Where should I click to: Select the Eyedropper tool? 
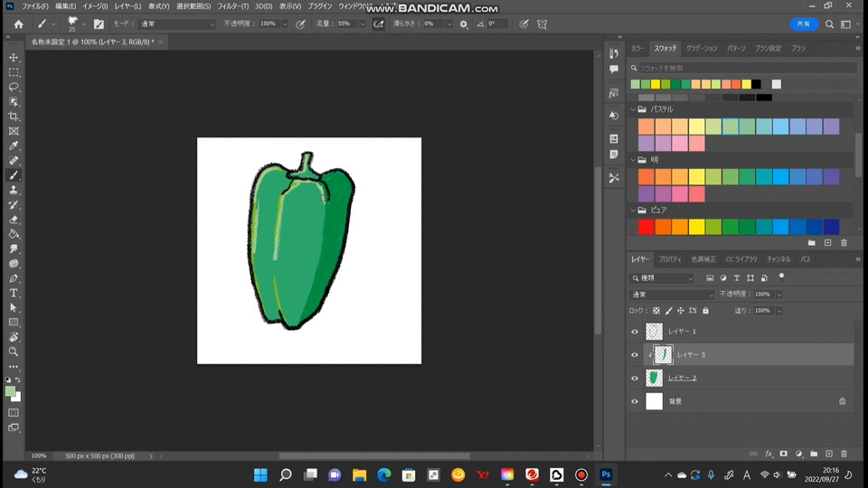[x=14, y=145]
